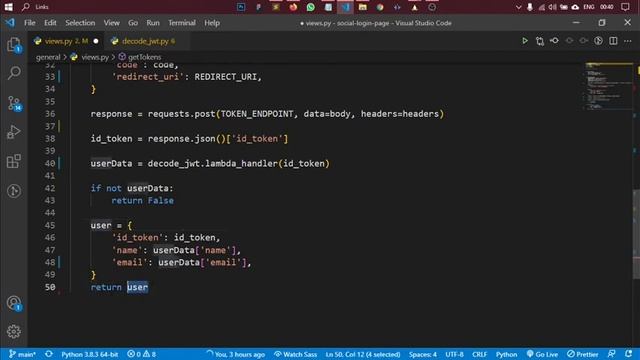Click the vertical editor scrollbar thumb
Viewport: 640px width, 360px height.
(x=636, y=235)
